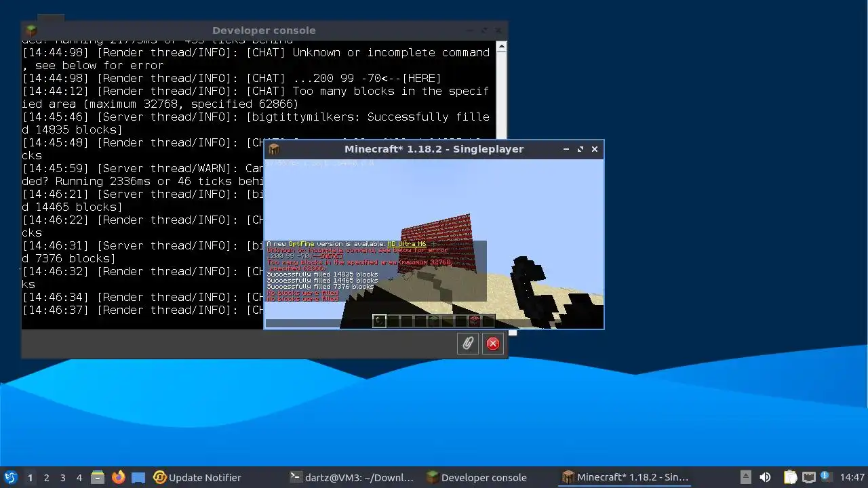
Task: Open the file manager icon in the taskbar
Action: [x=97, y=477]
